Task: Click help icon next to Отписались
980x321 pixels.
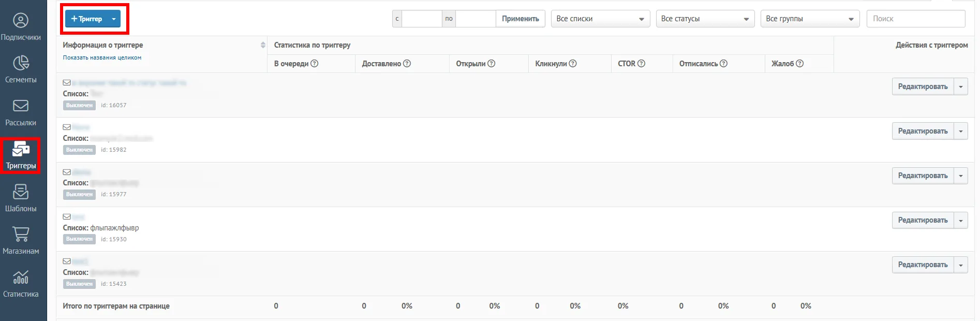Action: [x=724, y=64]
